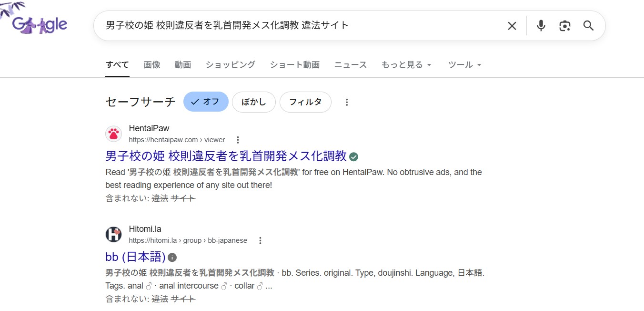Image resolution: width=644 pixels, height=311 pixels.
Task: Click the HentaiPaw site name
Action: pos(149,128)
